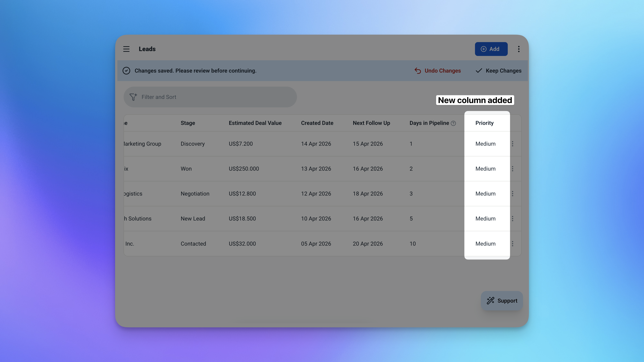Open the row actions menu for the Discovery lead

[x=513, y=144]
